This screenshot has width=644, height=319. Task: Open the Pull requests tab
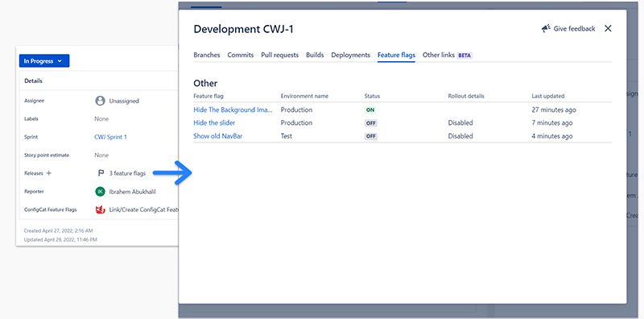tap(279, 55)
